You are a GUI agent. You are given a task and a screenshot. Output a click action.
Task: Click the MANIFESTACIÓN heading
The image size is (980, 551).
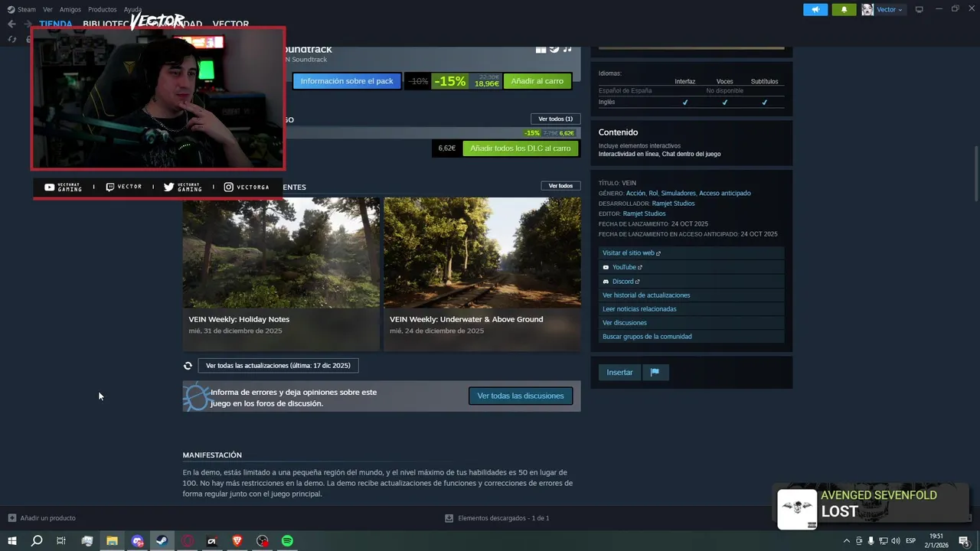pos(212,455)
